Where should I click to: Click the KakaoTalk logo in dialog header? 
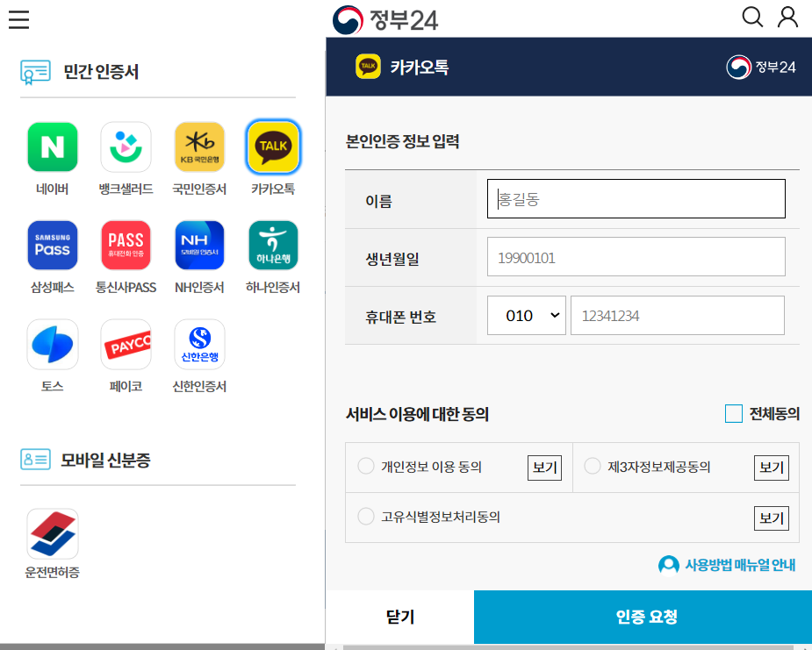click(368, 67)
